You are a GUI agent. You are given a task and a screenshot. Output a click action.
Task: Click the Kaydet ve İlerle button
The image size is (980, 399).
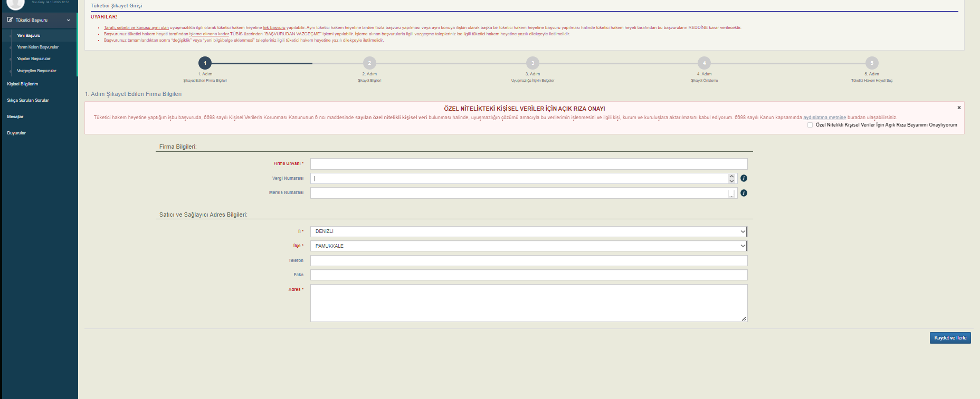tap(950, 338)
